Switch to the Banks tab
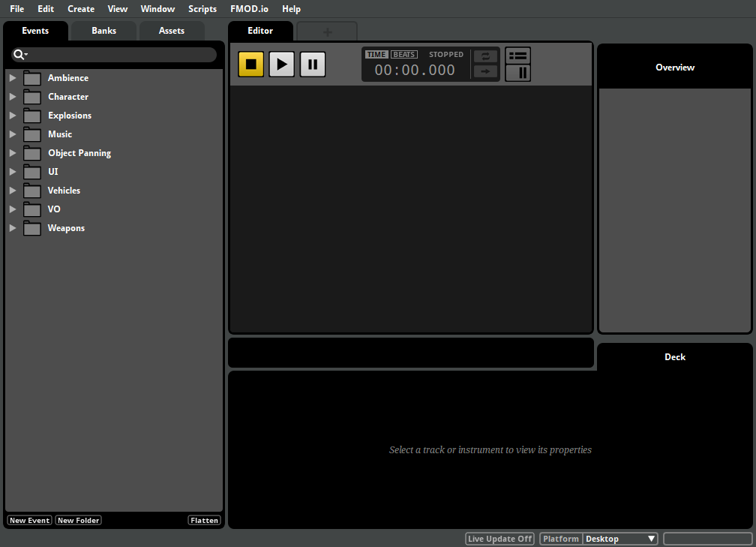This screenshot has height=547, width=756. [103, 30]
